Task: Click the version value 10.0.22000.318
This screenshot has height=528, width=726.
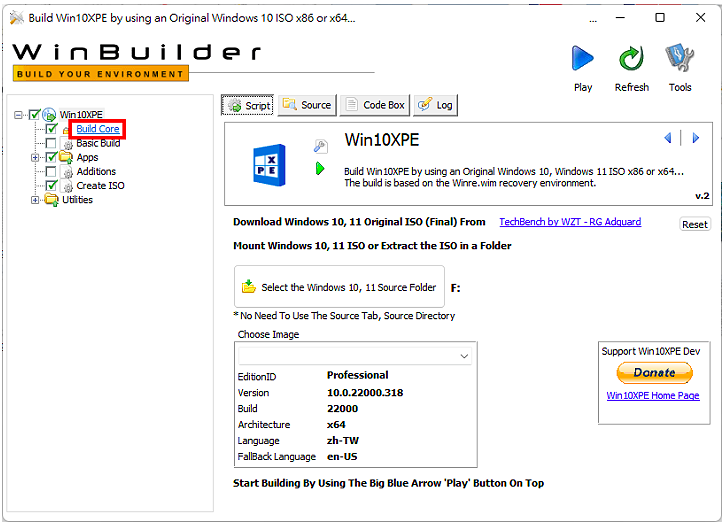Action: [x=365, y=393]
